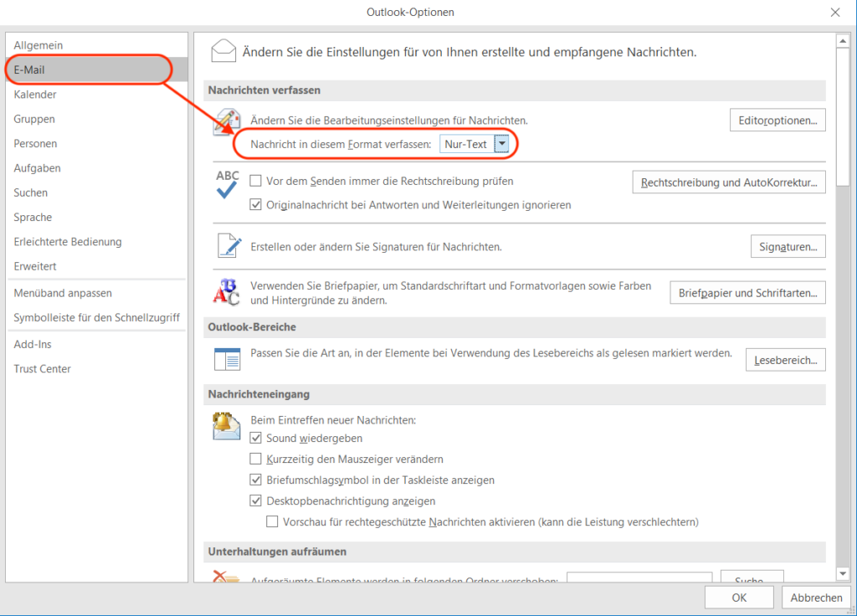The width and height of the screenshot is (857, 616).
Task: Uncheck 'Originalnachricht bei Antworten und Weiterleitungen ignorieren'
Action: pos(255,205)
